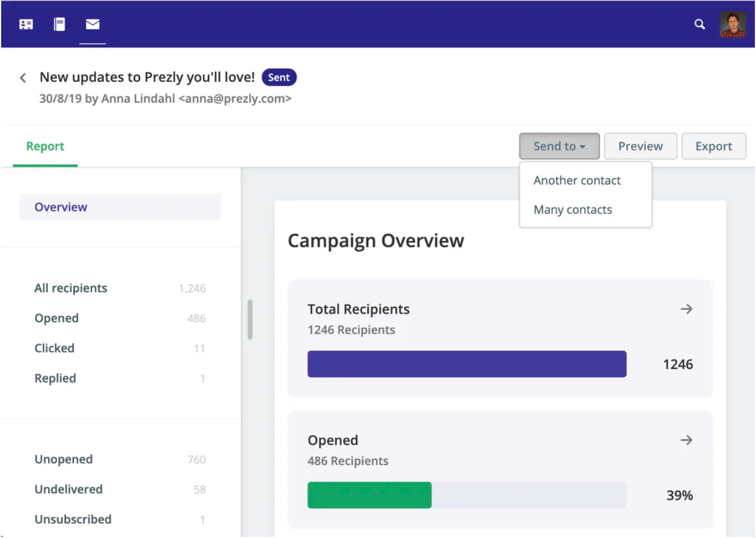The image size is (756, 538).
Task: Click the '486 Recipients' subtitle
Action: tap(348, 461)
